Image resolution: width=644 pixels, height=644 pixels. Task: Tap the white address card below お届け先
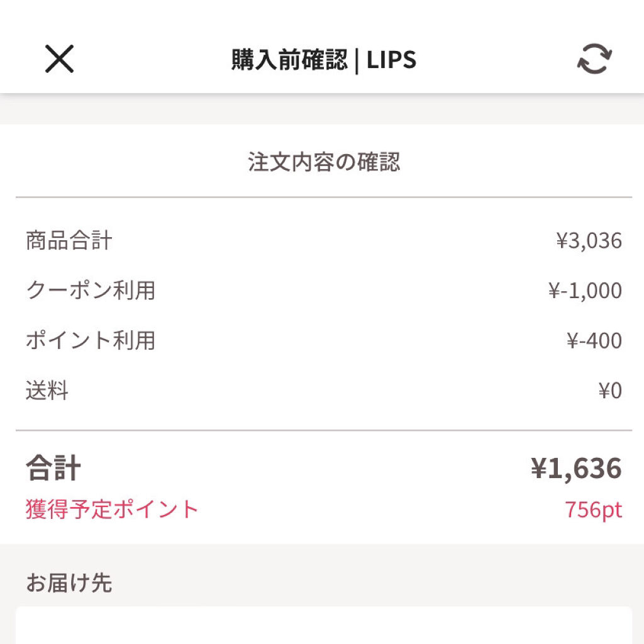click(x=323, y=626)
